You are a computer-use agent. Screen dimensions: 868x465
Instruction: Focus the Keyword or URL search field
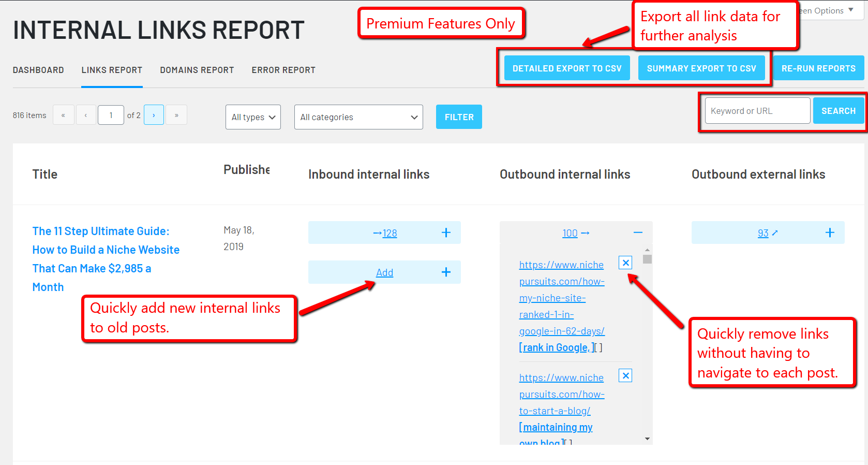click(757, 111)
